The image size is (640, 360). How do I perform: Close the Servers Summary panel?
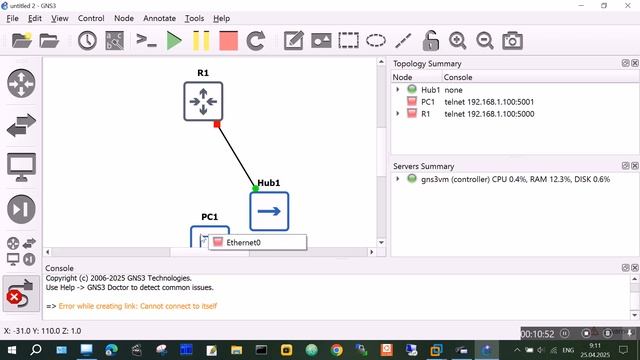(x=635, y=165)
